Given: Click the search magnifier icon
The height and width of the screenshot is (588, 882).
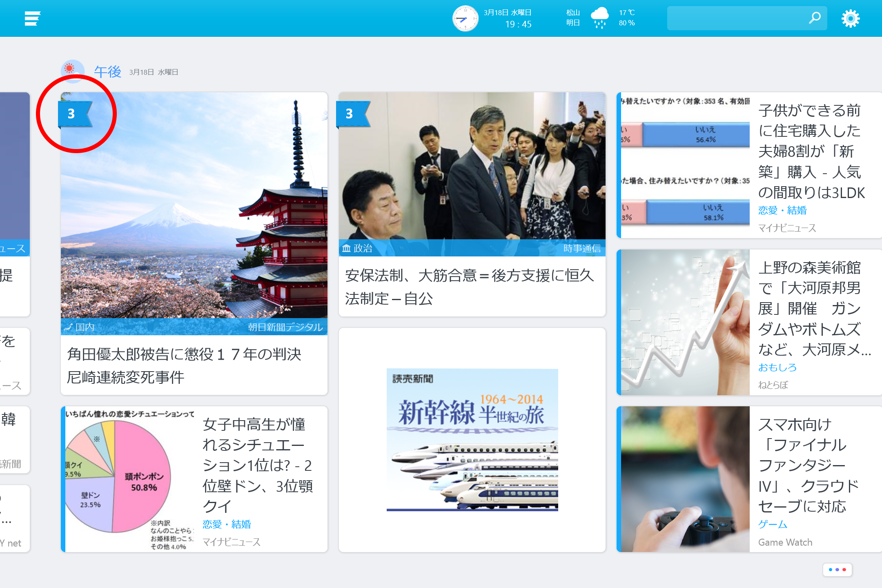Looking at the screenshot, I should coord(815,18).
